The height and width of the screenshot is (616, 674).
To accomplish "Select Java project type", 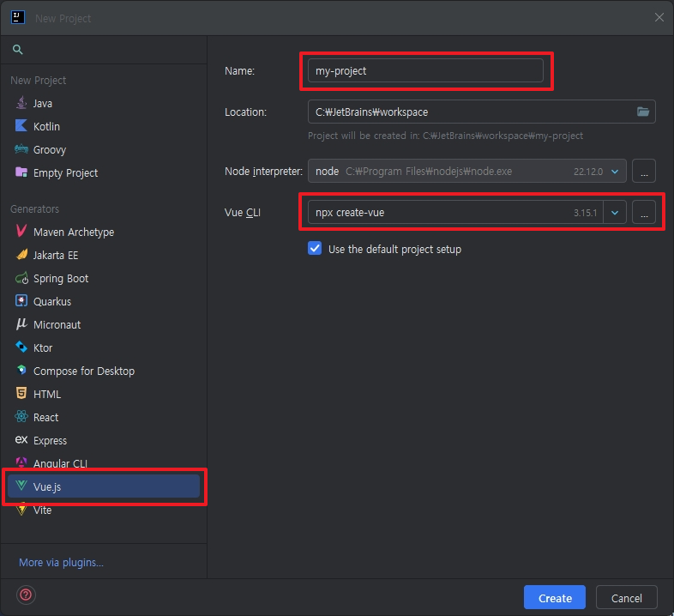I will [104, 103].
